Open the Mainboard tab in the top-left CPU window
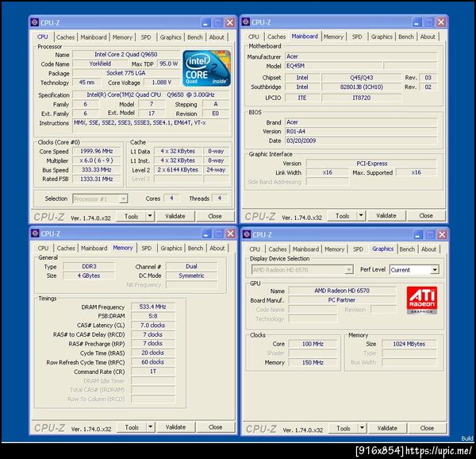 tap(94, 37)
